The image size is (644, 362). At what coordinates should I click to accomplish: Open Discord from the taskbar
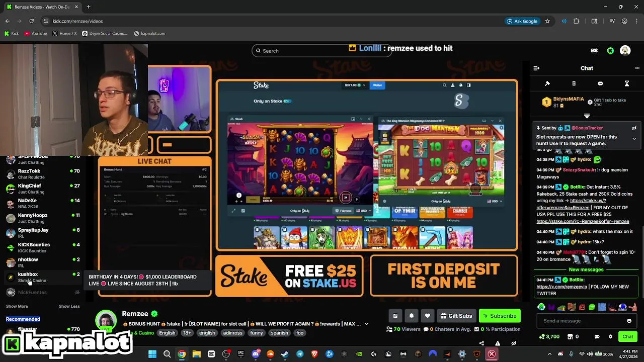coord(256,354)
